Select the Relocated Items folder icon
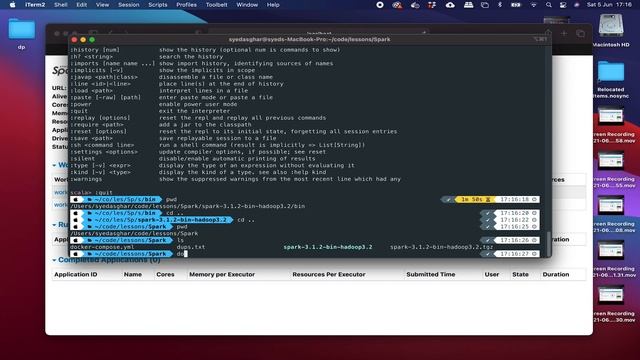The width and height of the screenshot is (640, 360). pos(611,71)
